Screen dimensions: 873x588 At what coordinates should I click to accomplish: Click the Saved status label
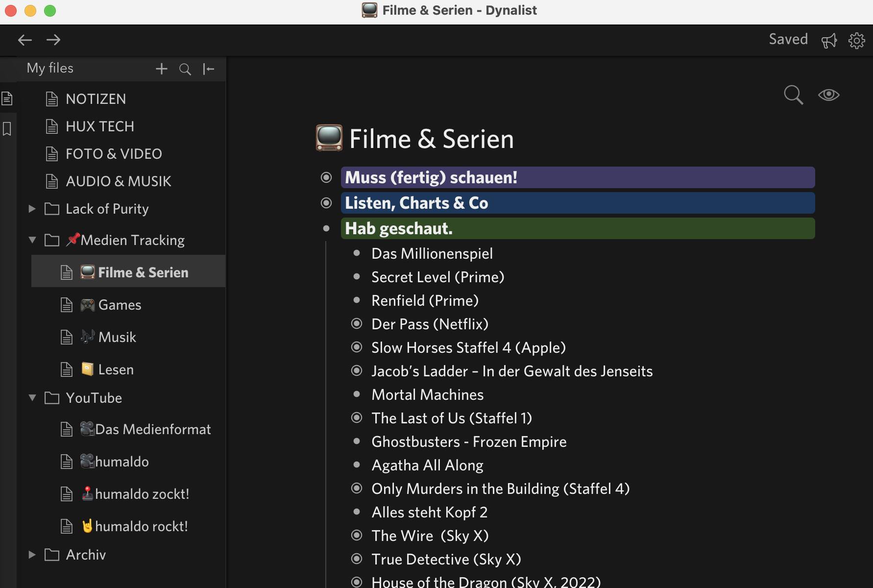pyautogui.click(x=788, y=39)
